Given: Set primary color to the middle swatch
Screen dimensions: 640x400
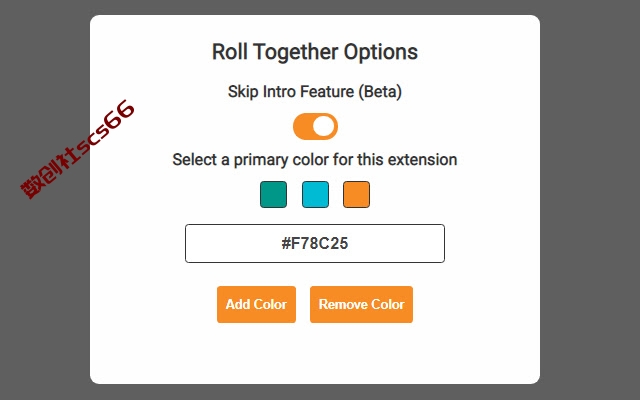Looking at the screenshot, I should 315,195.
